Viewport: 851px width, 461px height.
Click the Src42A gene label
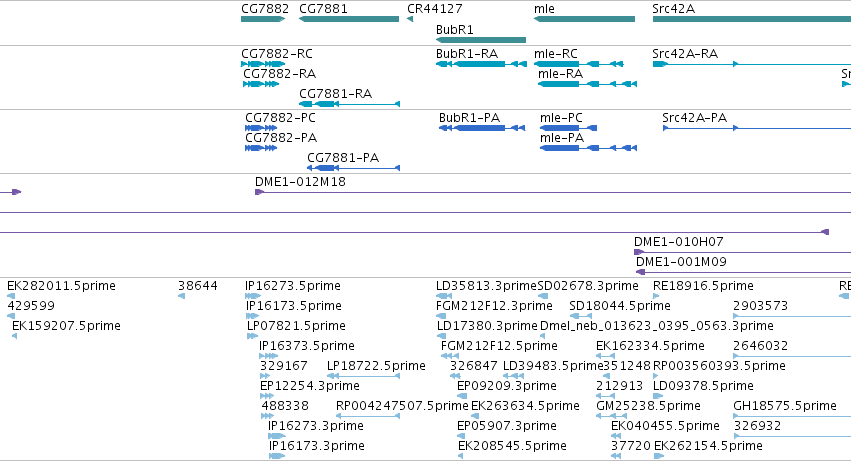click(674, 9)
